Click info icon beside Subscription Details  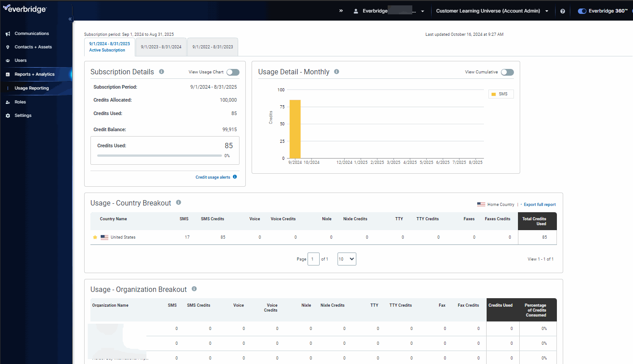[x=162, y=72]
